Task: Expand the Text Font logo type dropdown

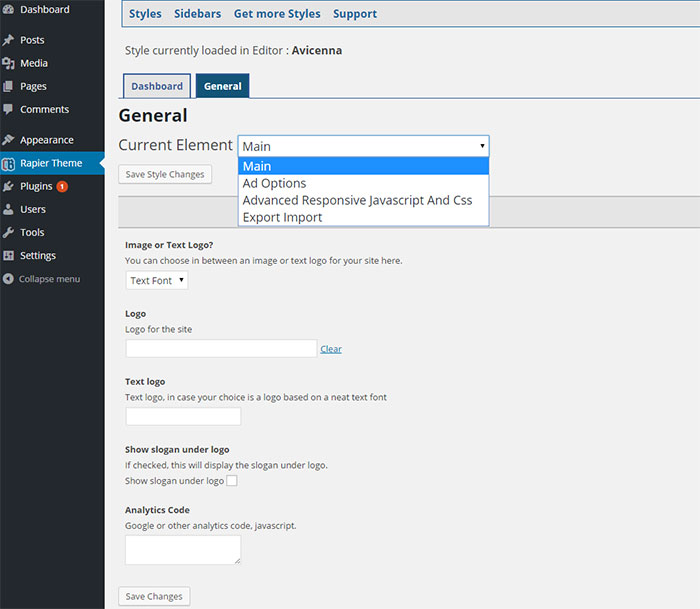Action: (x=157, y=280)
